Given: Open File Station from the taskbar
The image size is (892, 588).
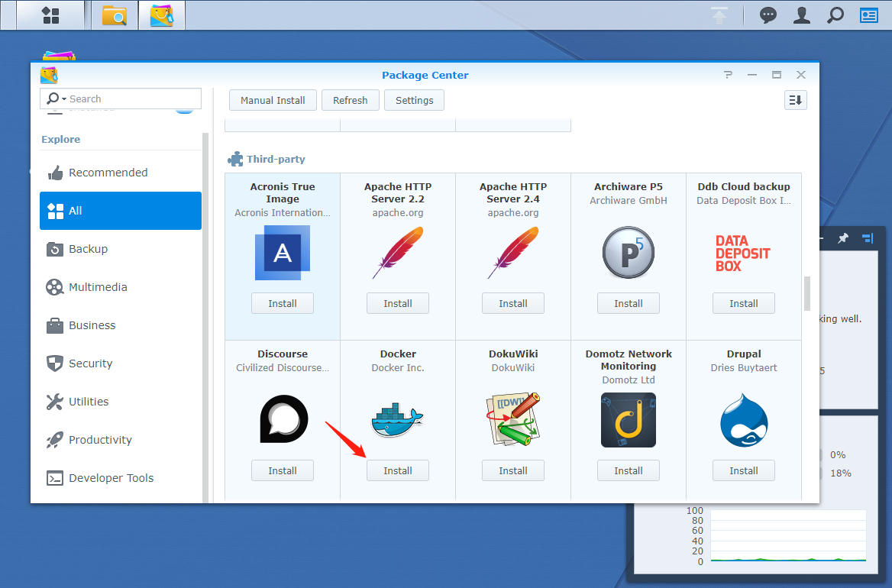Looking at the screenshot, I should pyautogui.click(x=115, y=15).
